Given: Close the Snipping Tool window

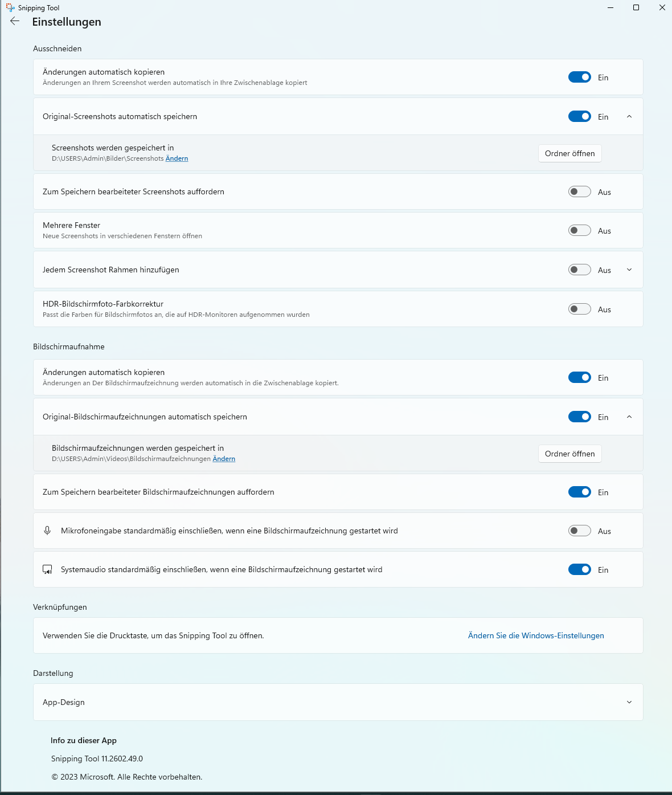Looking at the screenshot, I should pyautogui.click(x=662, y=7).
